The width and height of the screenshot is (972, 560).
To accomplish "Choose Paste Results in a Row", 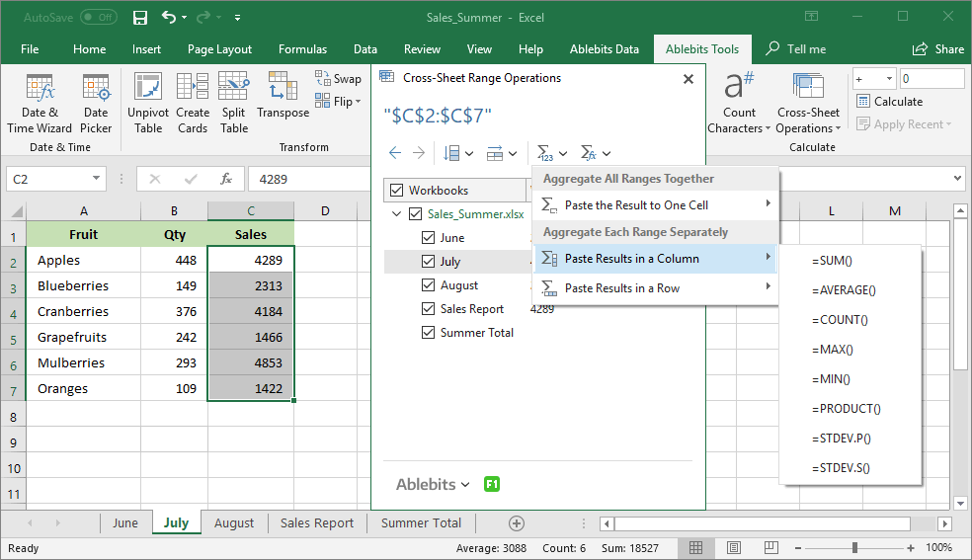I will point(655,288).
